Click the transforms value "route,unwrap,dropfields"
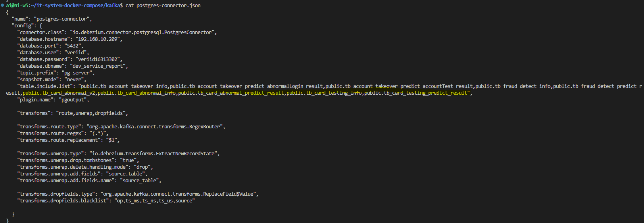 pyautogui.click(x=92, y=113)
